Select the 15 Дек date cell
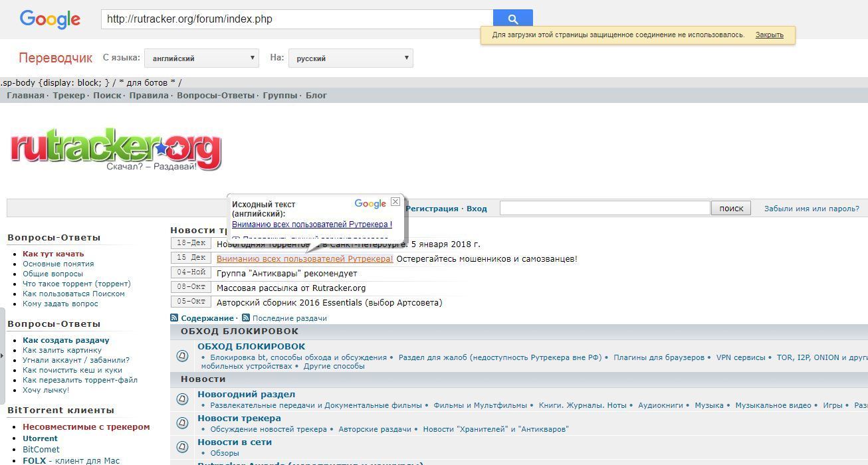 click(191, 258)
